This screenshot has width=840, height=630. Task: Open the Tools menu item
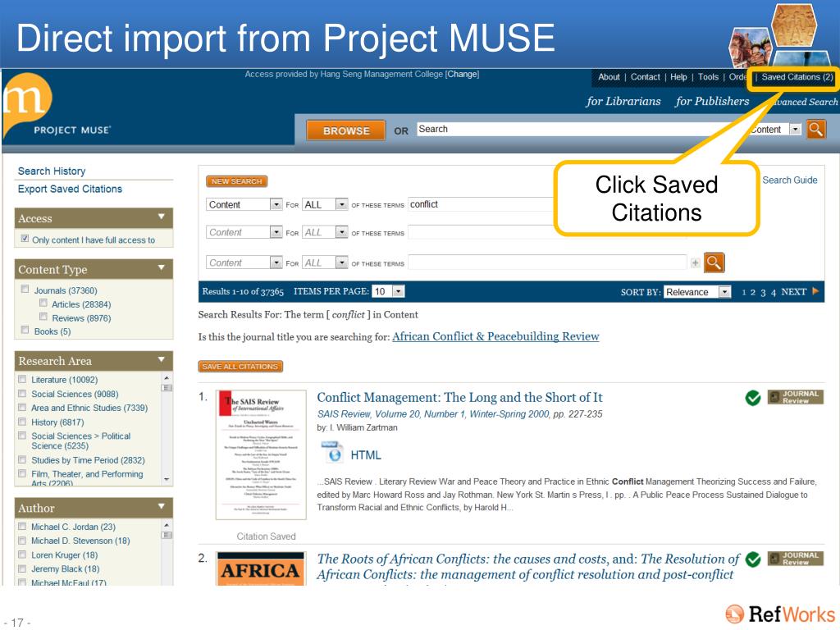point(708,77)
